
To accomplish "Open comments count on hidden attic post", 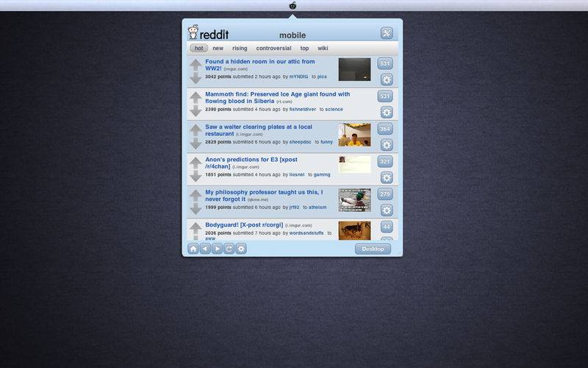I will pyautogui.click(x=385, y=63).
